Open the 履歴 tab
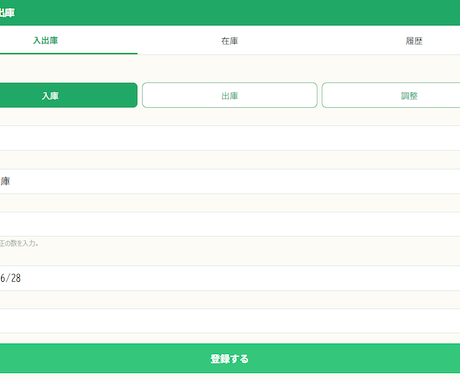The width and height of the screenshot is (460, 380). pyautogui.click(x=414, y=41)
